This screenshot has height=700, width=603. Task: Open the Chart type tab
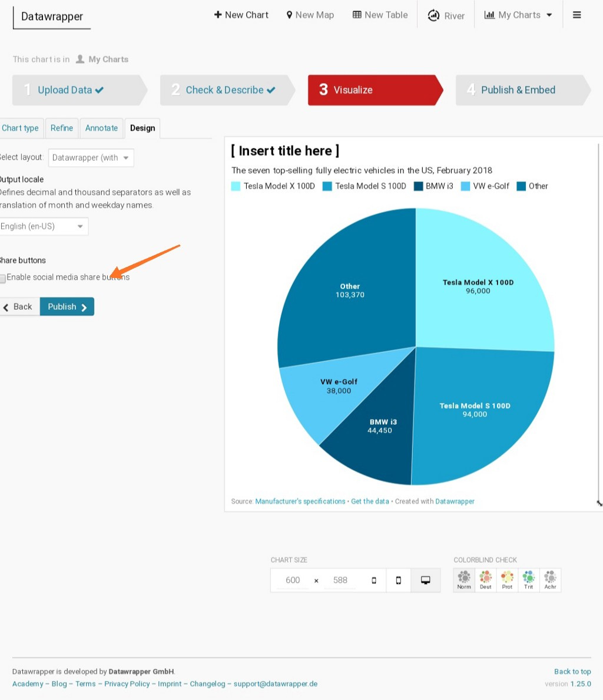pyautogui.click(x=21, y=128)
